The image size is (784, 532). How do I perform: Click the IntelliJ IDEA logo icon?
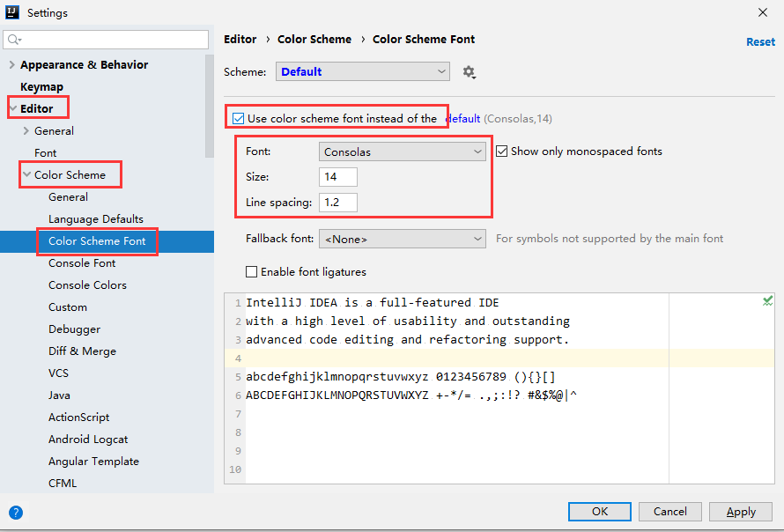point(12,12)
